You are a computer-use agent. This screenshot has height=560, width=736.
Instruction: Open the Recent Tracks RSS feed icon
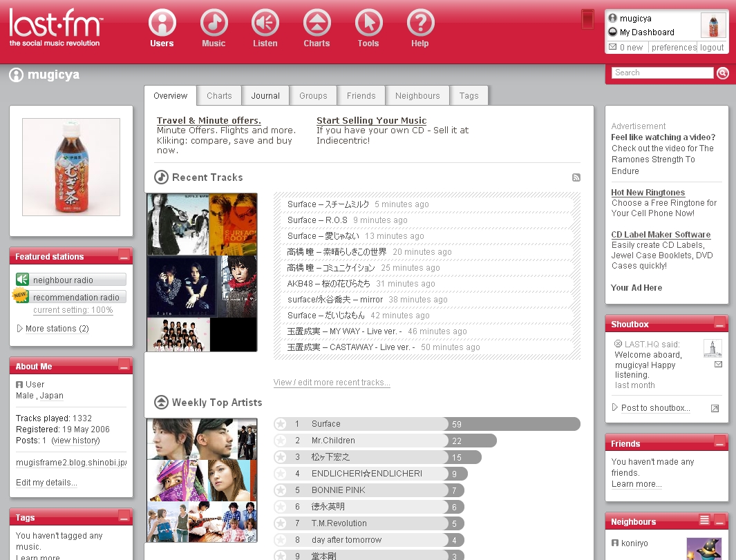tap(576, 177)
